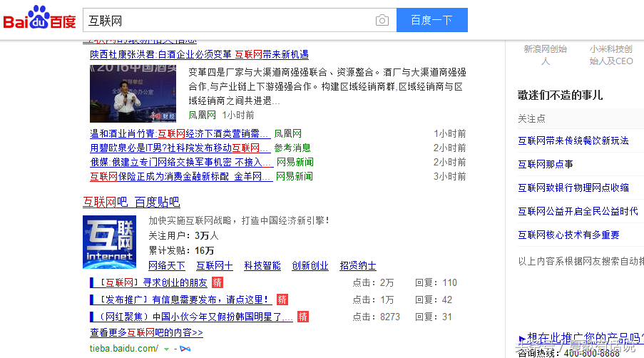Click the 百度一下 search button
This screenshot has width=644, height=358.
pyautogui.click(x=432, y=20)
